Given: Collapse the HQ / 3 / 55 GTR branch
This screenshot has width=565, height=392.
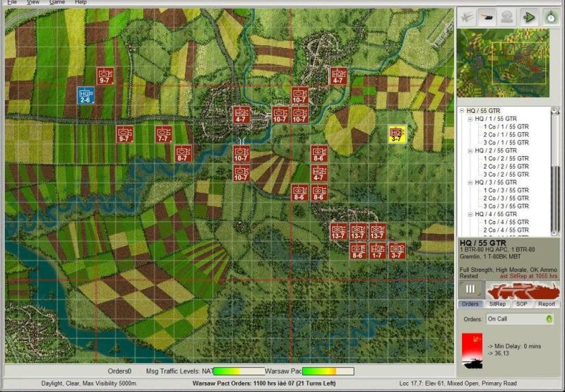Looking at the screenshot, I should [470, 182].
